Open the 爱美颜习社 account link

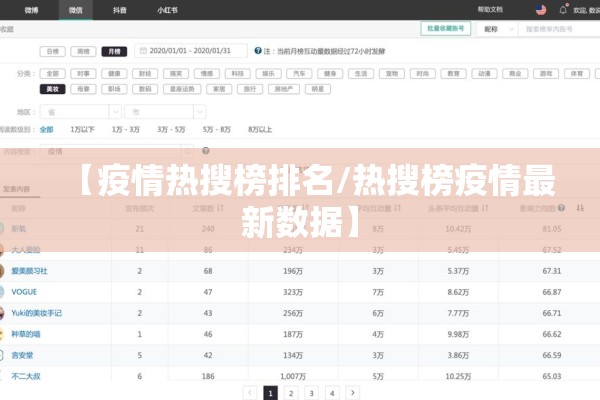[29, 271]
